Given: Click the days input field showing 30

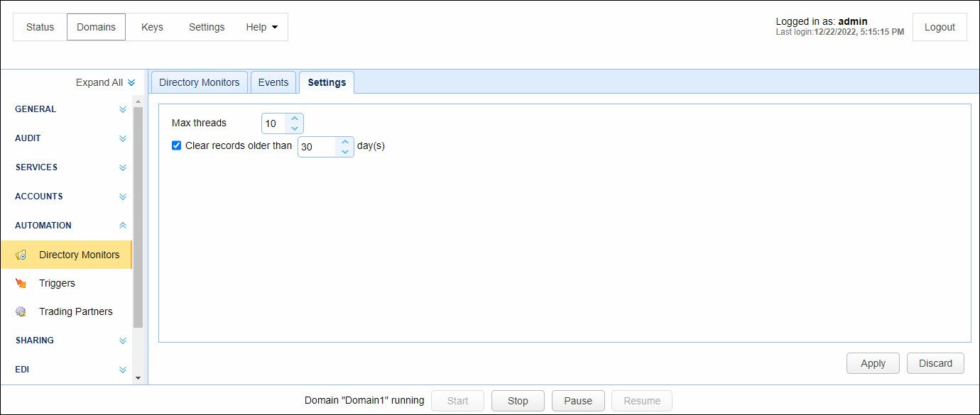Looking at the screenshot, I should tap(317, 147).
